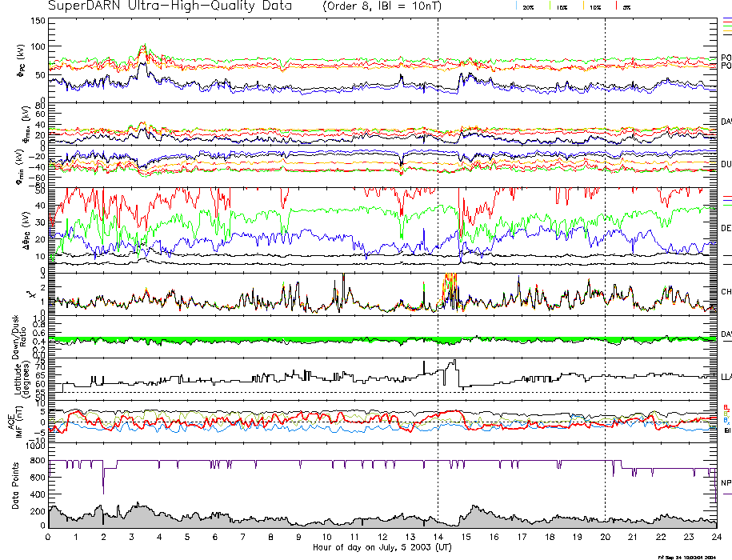Click the purple line under the NP label

click(x=727, y=494)
